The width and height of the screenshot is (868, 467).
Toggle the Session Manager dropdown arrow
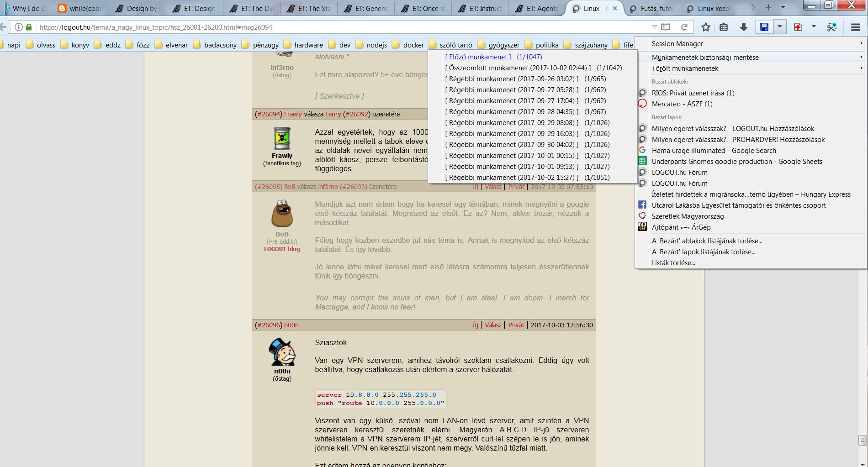(x=779, y=27)
